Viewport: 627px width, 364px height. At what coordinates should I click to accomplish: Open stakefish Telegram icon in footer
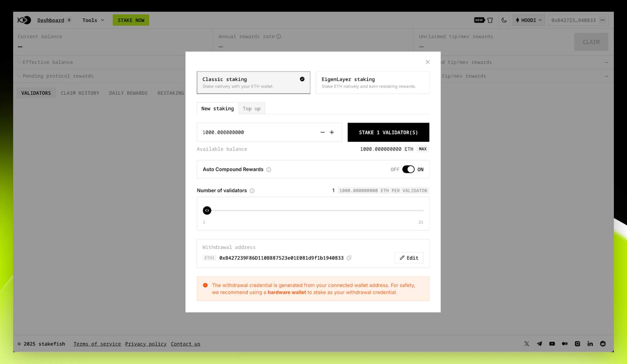(x=539, y=344)
